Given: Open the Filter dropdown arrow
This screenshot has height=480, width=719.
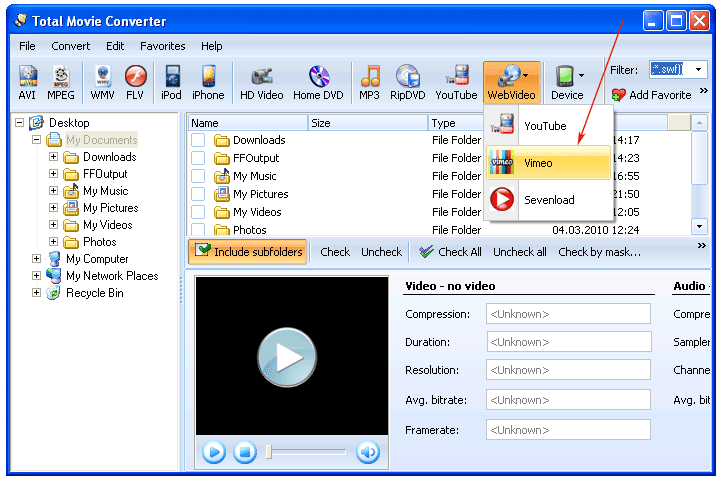Looking at the screenshot, I should point(698,70).
